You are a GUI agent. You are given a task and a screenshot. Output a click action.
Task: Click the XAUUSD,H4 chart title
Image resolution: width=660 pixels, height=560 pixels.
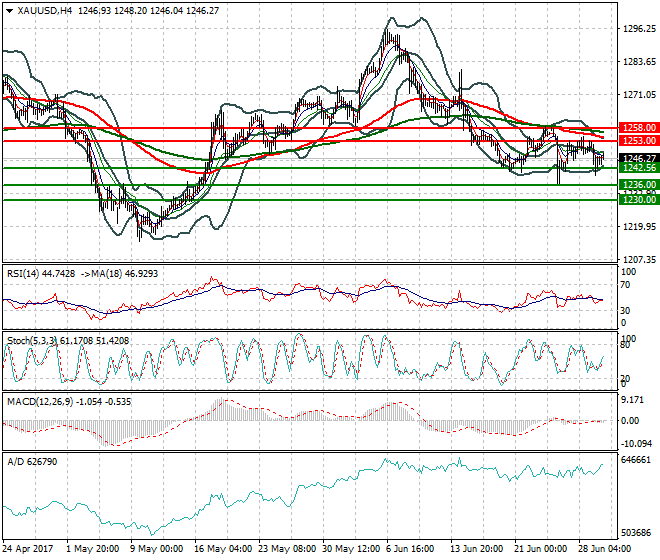coord(45,10)
